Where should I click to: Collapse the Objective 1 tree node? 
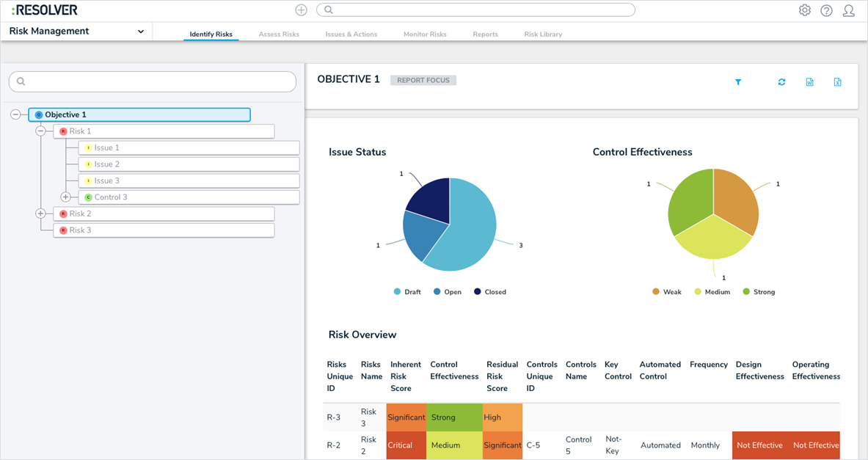pos(15,114)
